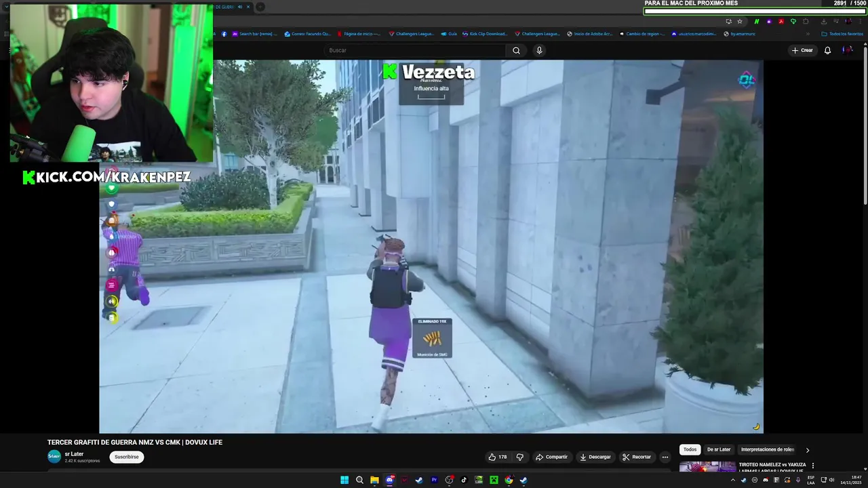Open the clock and date panel
Screen dimensions: 868x488
point(850,480)
